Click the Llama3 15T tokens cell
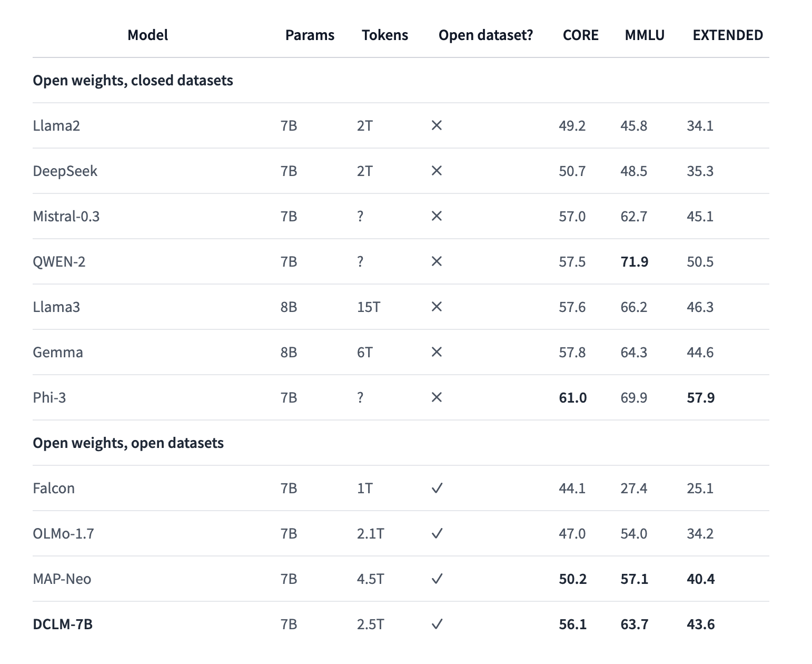The height and width of the screenshot is (664, 812). 369,307
